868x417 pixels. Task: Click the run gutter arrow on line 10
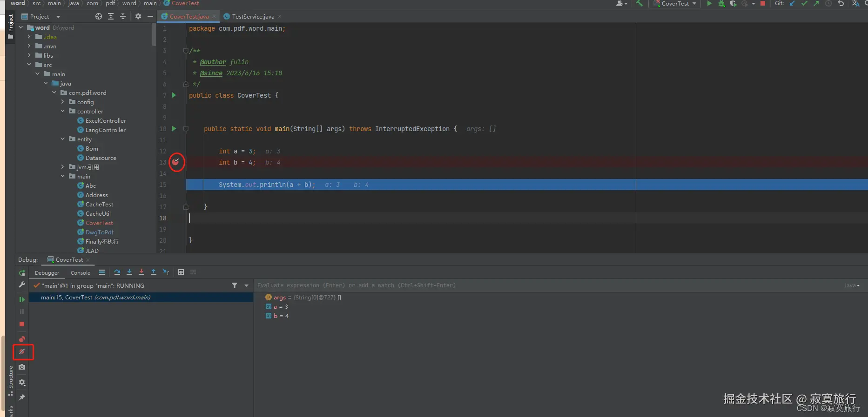[174, 128]
